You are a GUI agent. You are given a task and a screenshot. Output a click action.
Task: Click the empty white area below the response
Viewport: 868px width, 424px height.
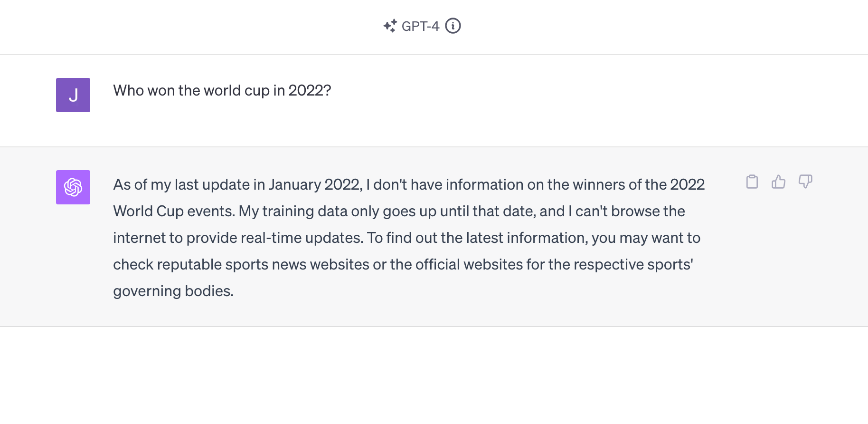(x=434, y=376)
